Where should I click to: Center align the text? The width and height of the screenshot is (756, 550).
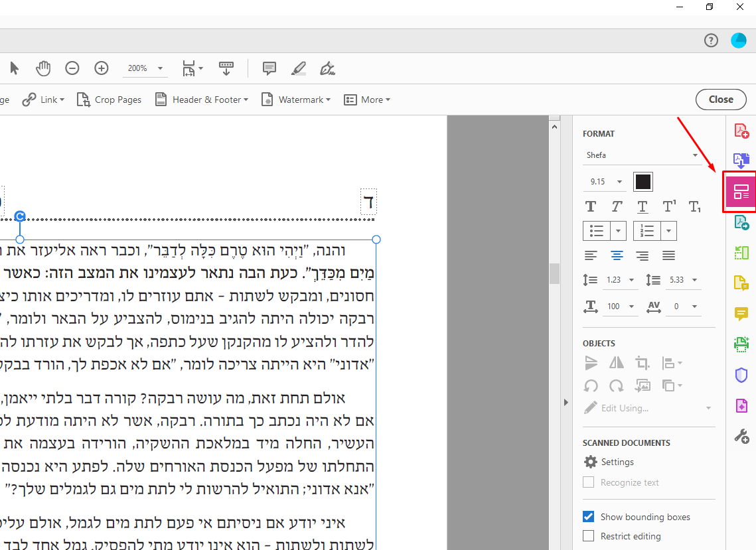[x=617, y=256]
